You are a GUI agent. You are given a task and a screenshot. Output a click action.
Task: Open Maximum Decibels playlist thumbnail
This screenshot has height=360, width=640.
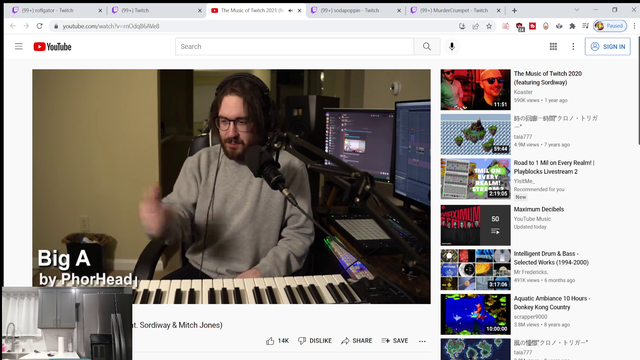point(475,225)
